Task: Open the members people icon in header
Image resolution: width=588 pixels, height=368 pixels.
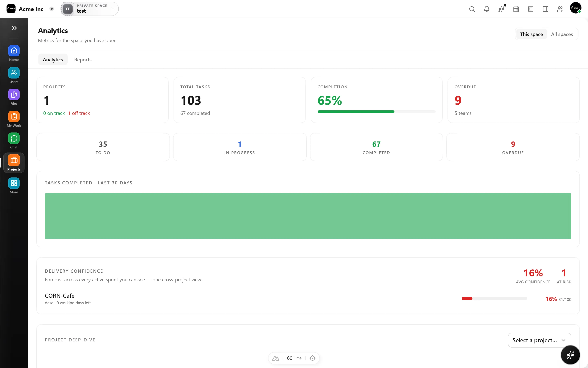Action: pos(560,9)
